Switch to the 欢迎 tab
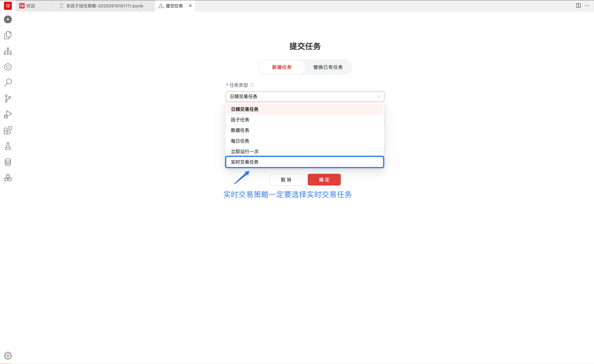The width and height of the screenshot is (594, 364). pyautogui.click(x=30, y=6)
